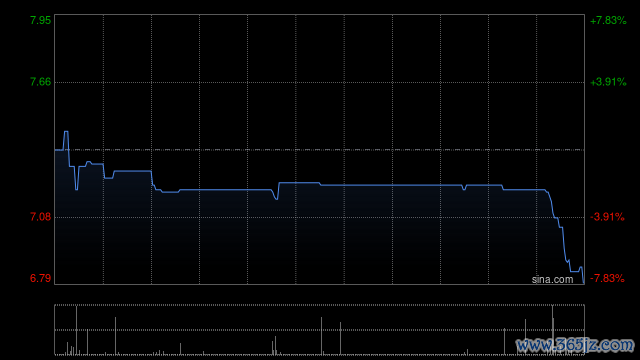Click the -3.91% percentage label
The height and width of the screenshot is (360, 640).
(x=607, y=217)
